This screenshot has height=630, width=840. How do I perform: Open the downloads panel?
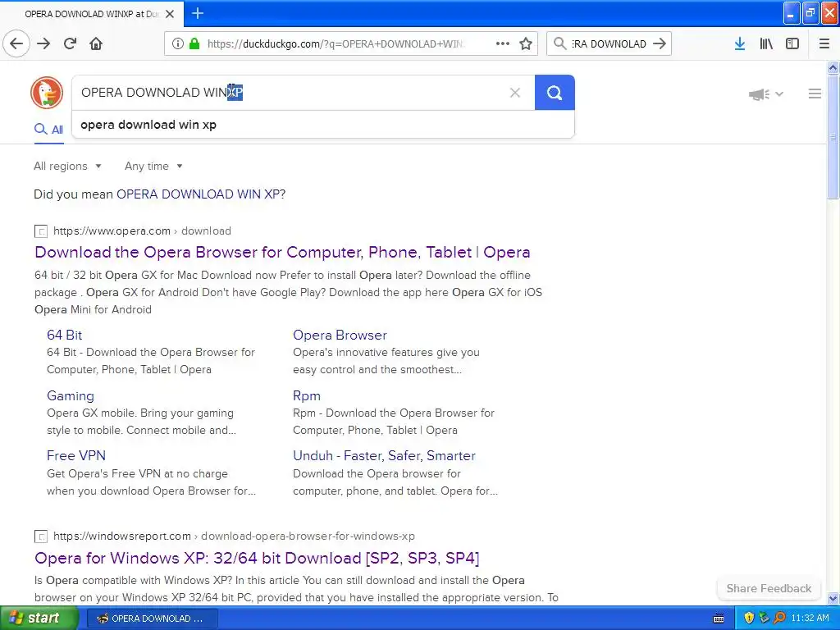coord(740,43)
